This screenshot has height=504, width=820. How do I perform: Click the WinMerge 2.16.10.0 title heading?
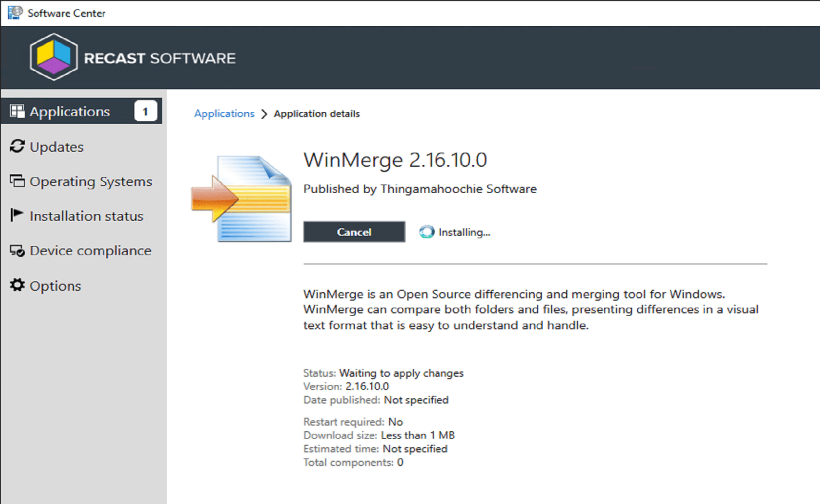[395, 160]
